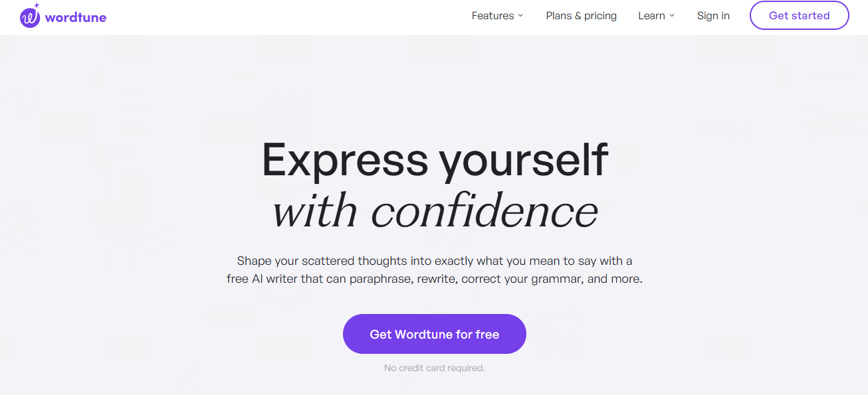Expand the Features dropdown chevron
Image resolution: width=868 pixels, height=395 pixels.
pyautogui.click(x=521, y=15)
